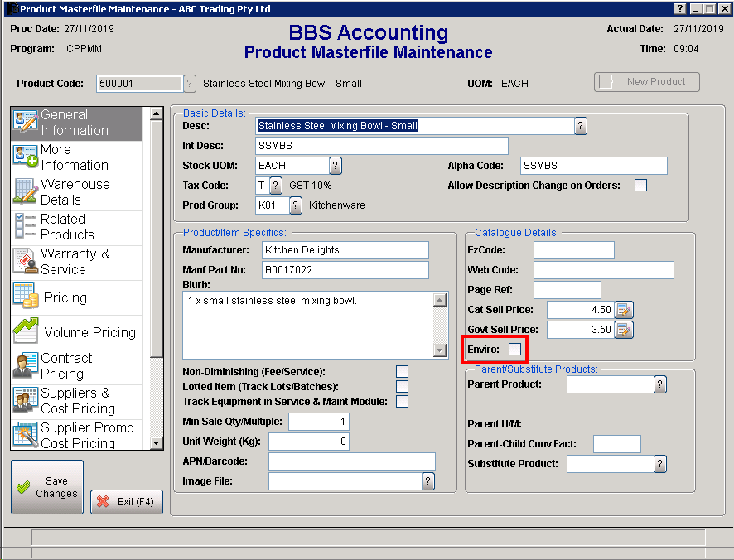Click the Save Changes button
This screenshot has width=734, height=560.
[47, 487]
